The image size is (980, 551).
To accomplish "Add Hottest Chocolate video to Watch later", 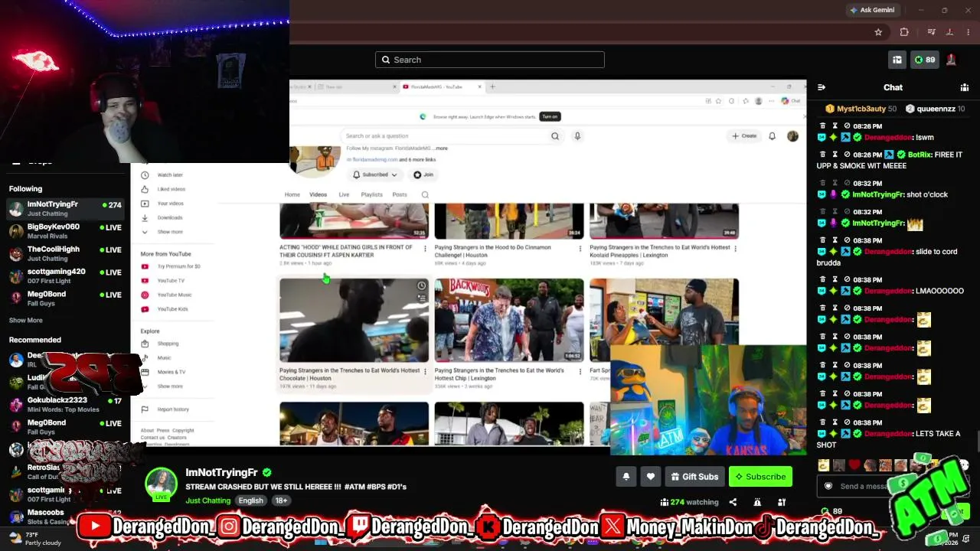I will [x=421, y=285].
